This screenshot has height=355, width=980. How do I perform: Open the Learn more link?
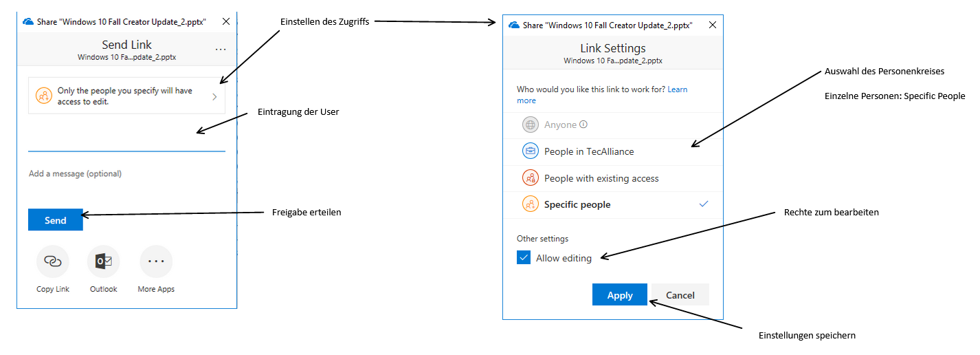pyautogui.click(x=677, y=89)
